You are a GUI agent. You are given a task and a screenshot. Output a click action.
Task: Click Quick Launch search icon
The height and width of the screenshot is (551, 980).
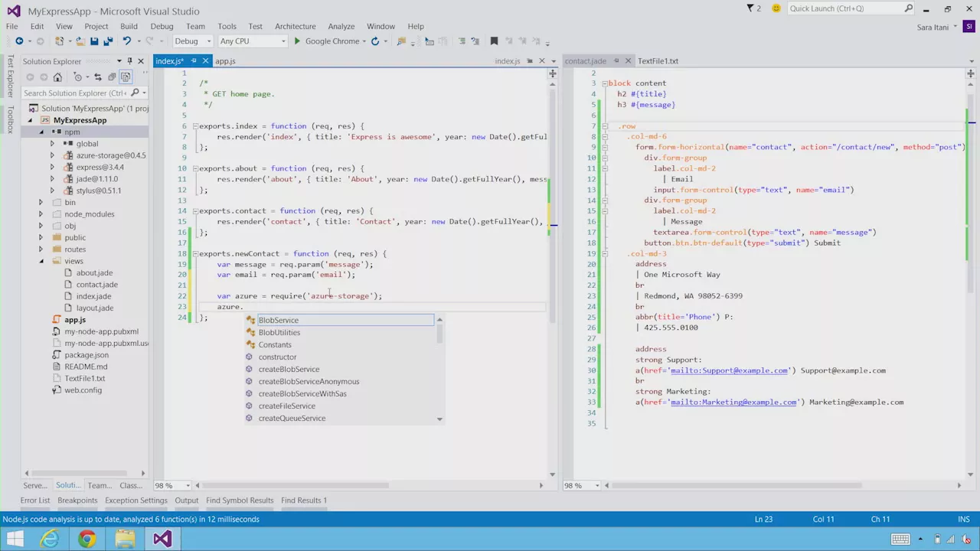pos(909,8)
